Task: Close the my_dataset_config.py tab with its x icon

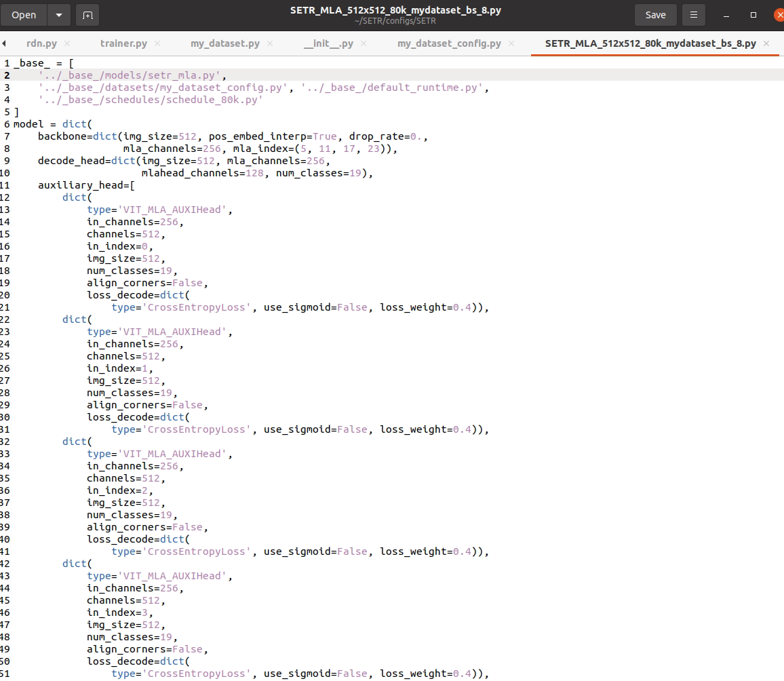Action: click(x=510, y=43)
